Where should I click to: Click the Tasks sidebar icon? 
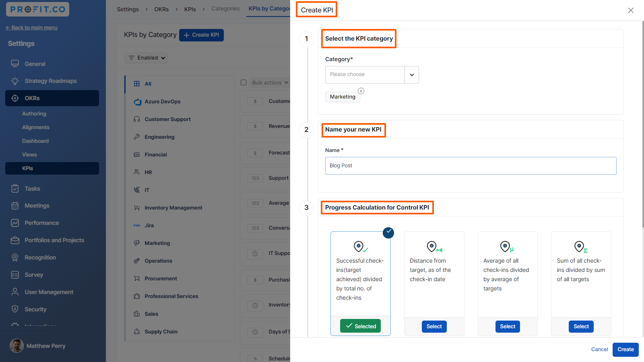pyautogui.click(x=15, y=189)
